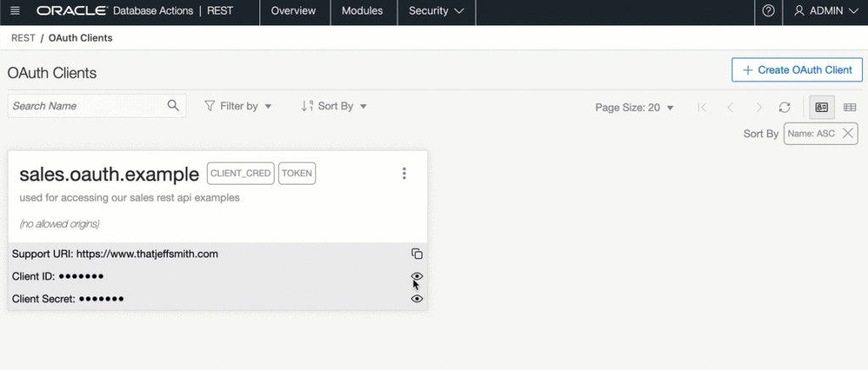
Task: Reveal the hidden Client ID value
Action: [416, 276]
